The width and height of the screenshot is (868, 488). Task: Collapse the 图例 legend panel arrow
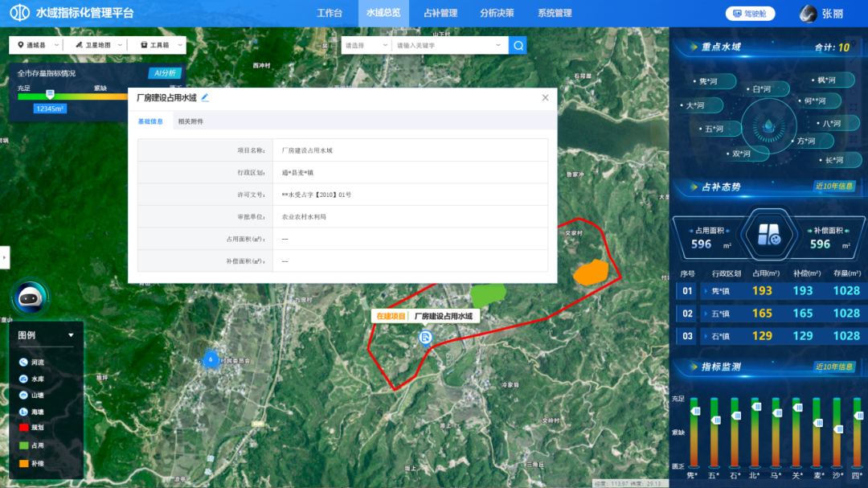[71, 335]
